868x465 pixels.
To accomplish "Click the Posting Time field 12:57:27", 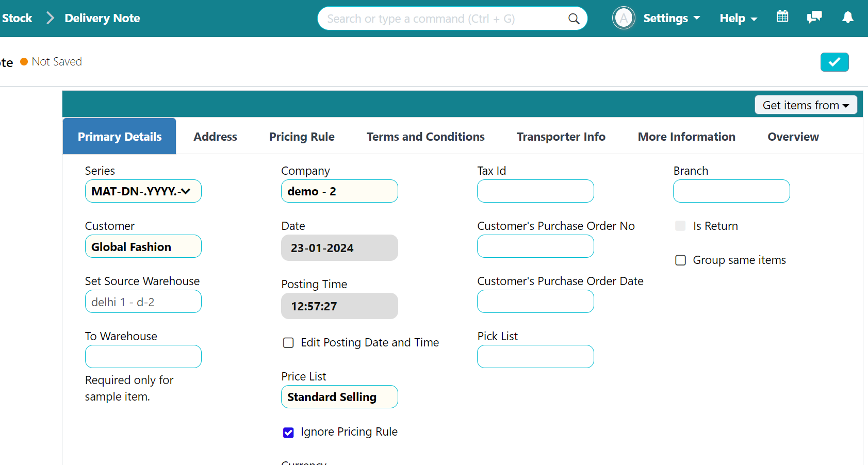I will [339, 306].
